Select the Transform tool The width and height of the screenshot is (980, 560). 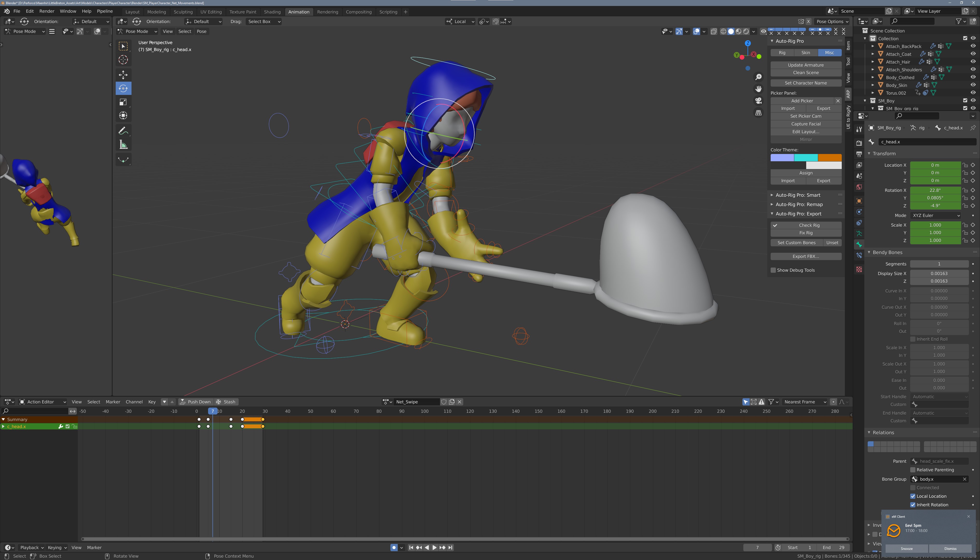123,115
